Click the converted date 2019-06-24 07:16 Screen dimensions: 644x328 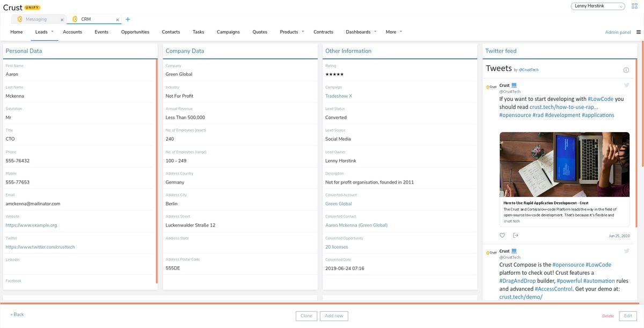[345, 268]
